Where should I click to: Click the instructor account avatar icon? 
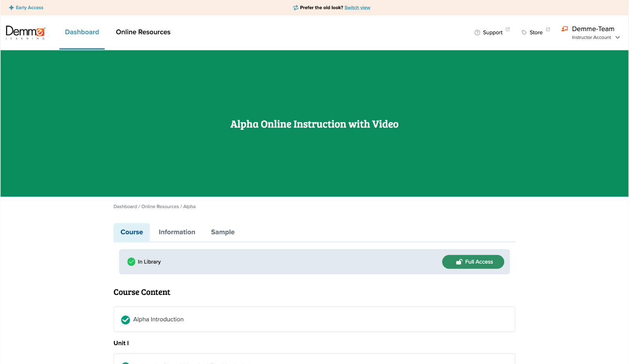tap(565, 29)
